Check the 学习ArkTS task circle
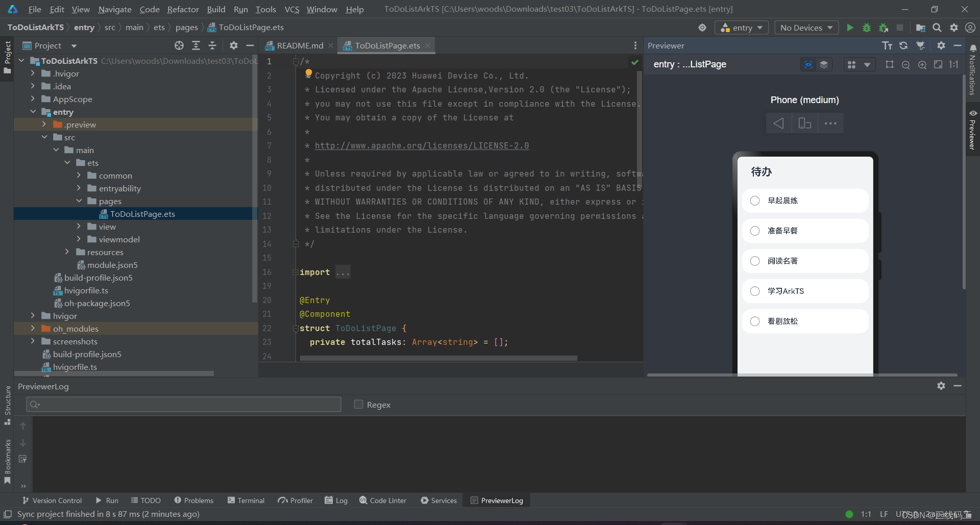The image size is (980, 525). pos(755,291)
